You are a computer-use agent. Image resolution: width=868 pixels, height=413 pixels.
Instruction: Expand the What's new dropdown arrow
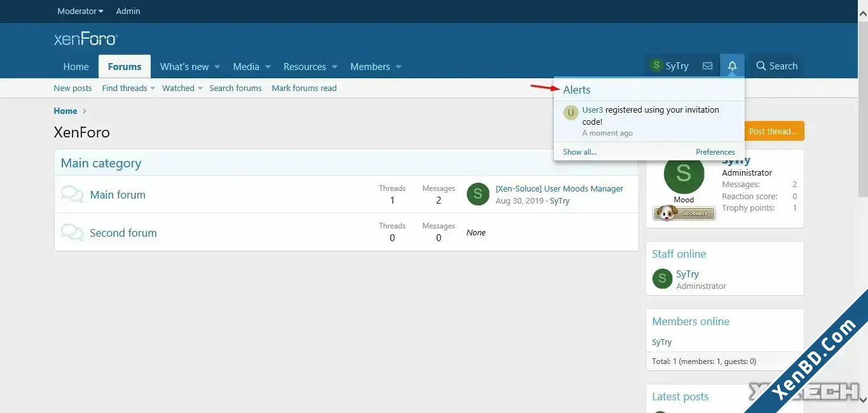(217, 67)
